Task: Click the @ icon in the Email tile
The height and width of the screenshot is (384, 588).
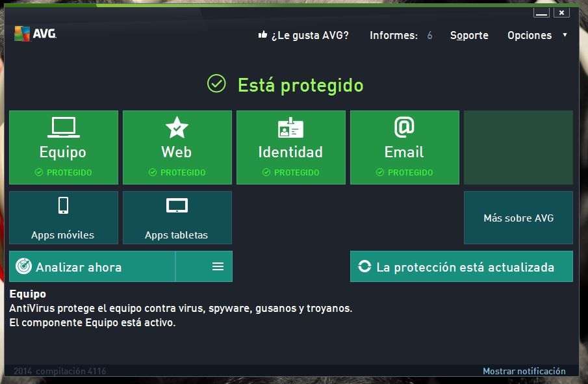Action: point(404,127)
